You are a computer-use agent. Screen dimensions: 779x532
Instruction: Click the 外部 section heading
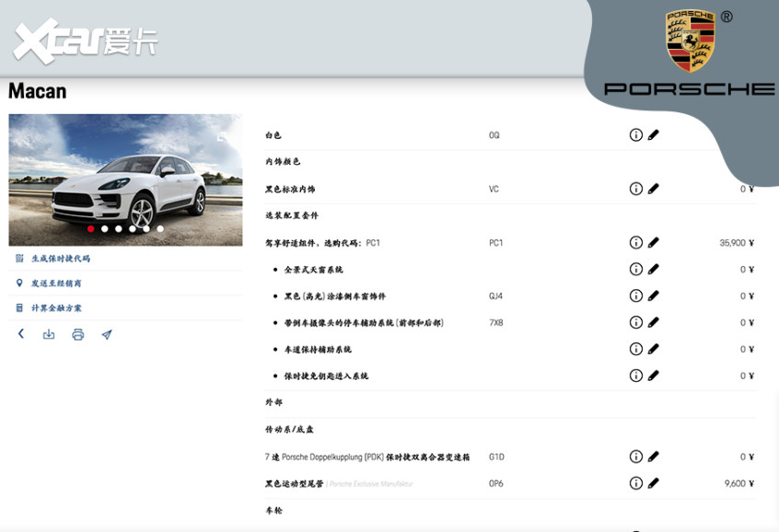(x=273, y=402)
